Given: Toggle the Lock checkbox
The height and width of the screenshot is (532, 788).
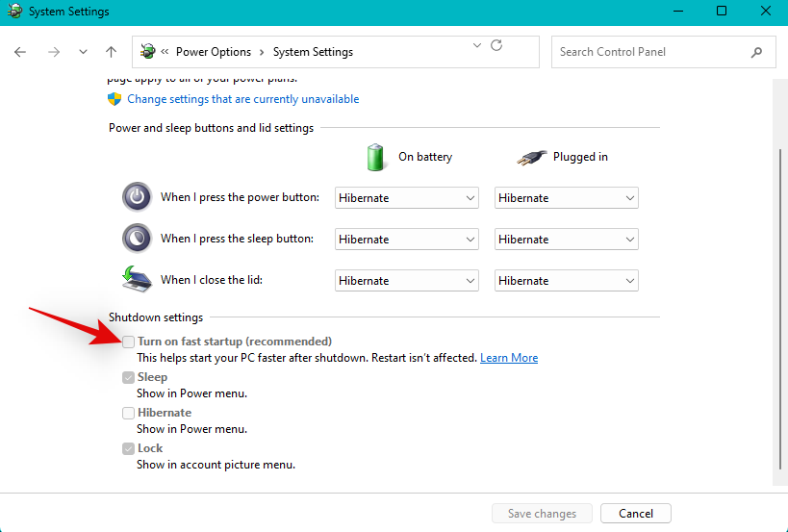Looking at the screenshot, I should (128, 448).
